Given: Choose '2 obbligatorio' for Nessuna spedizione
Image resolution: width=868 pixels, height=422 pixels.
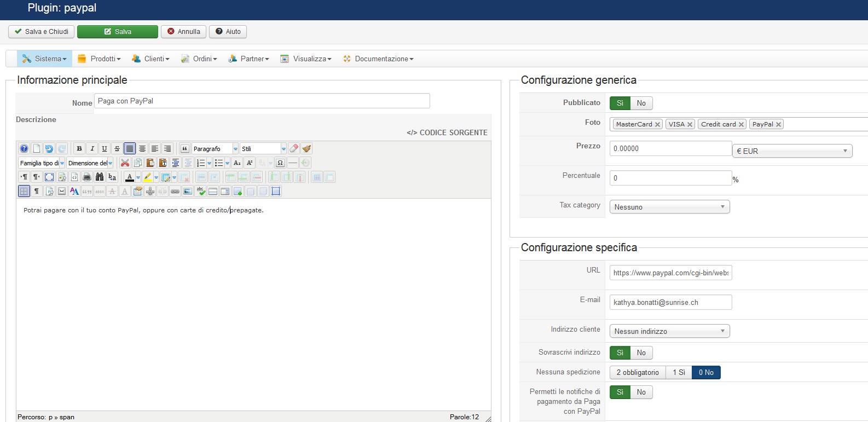Looking at the screenshot, I should [638, 372].
